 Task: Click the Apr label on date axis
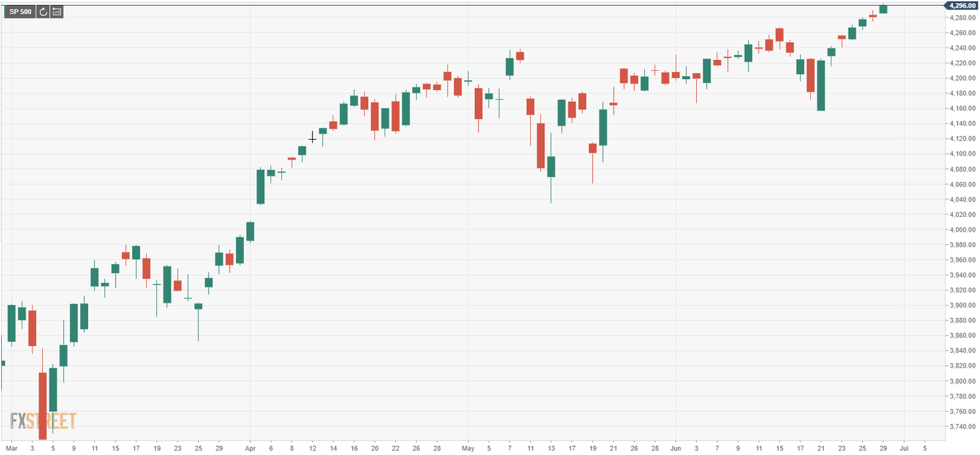pyautogui.click(x=249, y=447)
